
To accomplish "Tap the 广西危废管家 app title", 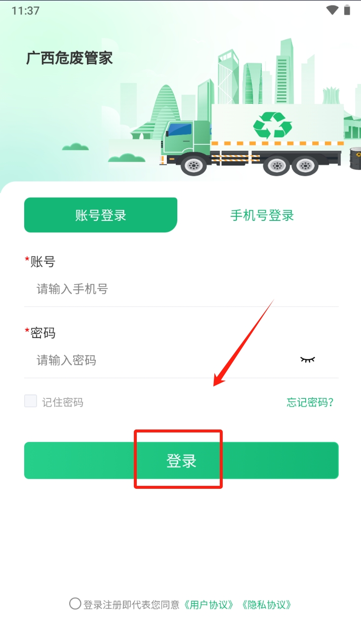I will 70,58.
